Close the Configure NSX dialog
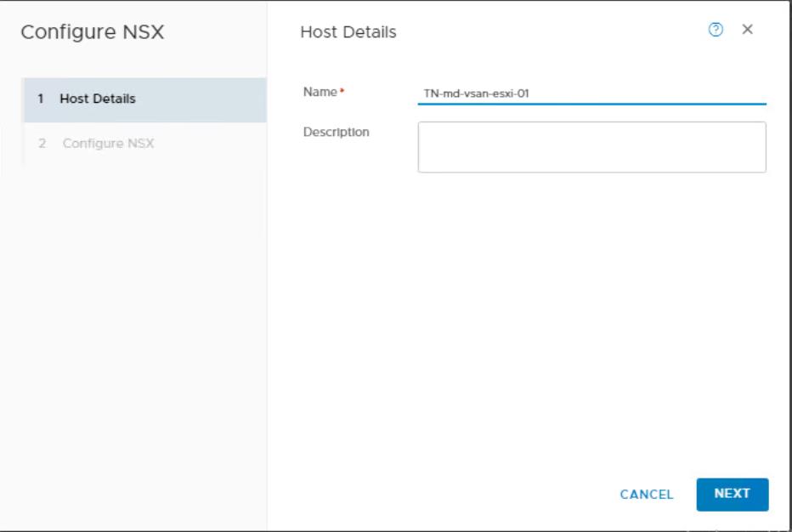 pos(747,29)
